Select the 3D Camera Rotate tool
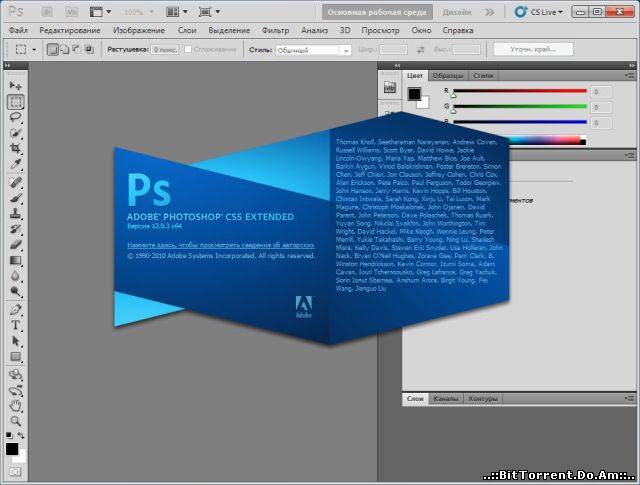 click(x=16, y=390)
